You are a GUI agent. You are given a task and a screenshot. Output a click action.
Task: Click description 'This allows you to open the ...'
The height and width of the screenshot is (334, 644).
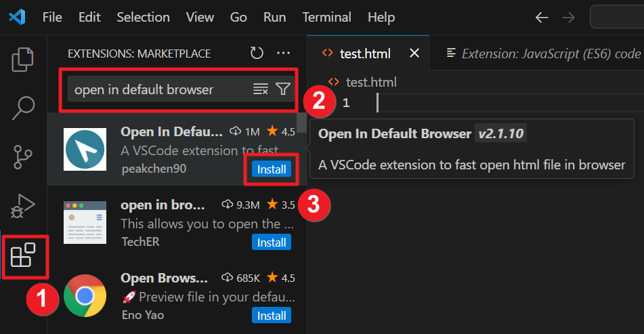(x=207, y=224)
